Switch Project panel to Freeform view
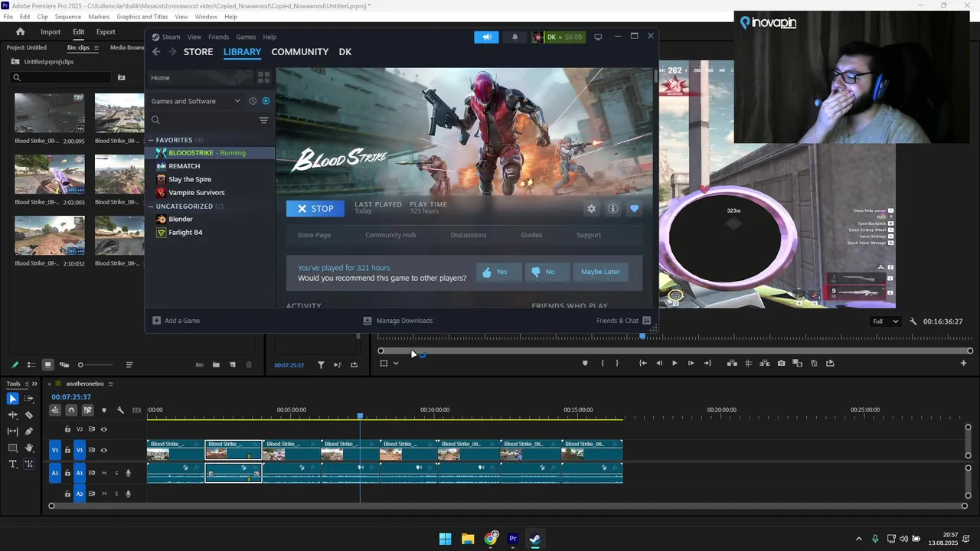Screen dimensions: 980x551 [64, 365]
